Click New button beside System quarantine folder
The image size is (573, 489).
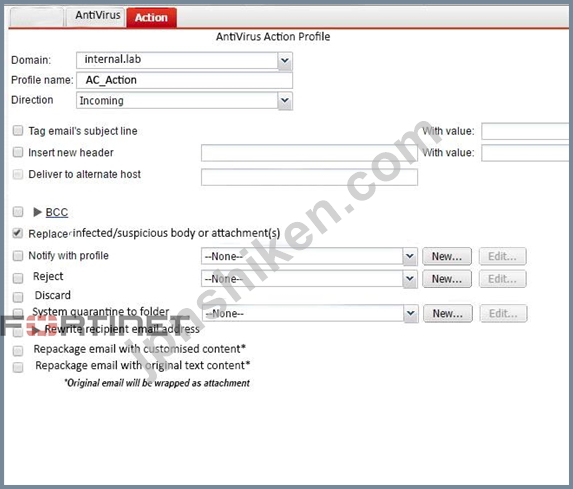pyautogui.click(x=448, y=314)
